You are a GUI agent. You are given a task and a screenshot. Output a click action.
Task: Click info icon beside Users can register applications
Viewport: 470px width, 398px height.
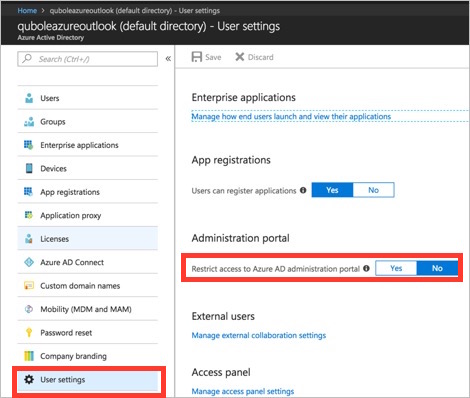pos(303,190)
